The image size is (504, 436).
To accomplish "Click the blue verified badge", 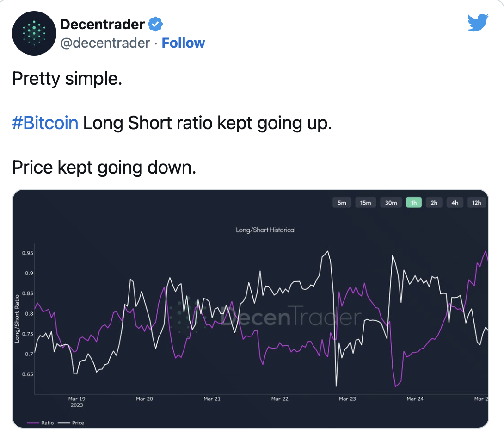I will (x=155, y=24).
